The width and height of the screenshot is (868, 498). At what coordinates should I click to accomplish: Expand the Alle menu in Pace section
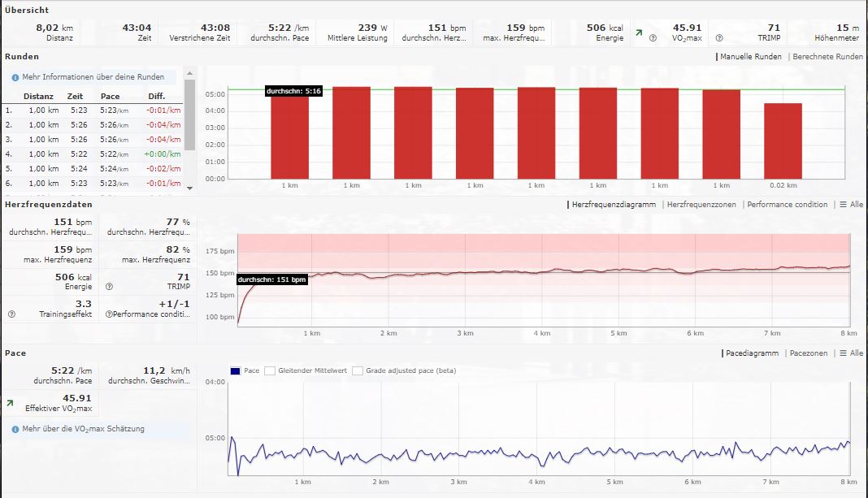click(x=851, y=353)
